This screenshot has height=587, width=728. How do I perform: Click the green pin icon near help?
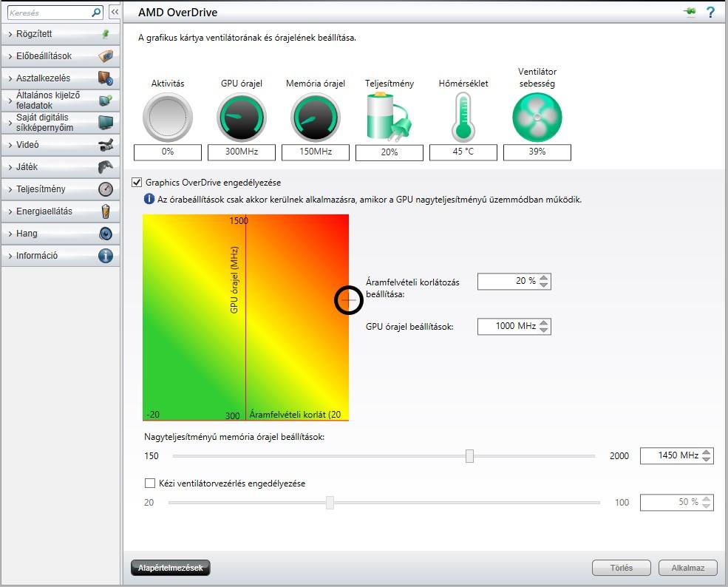coord(690,12)
